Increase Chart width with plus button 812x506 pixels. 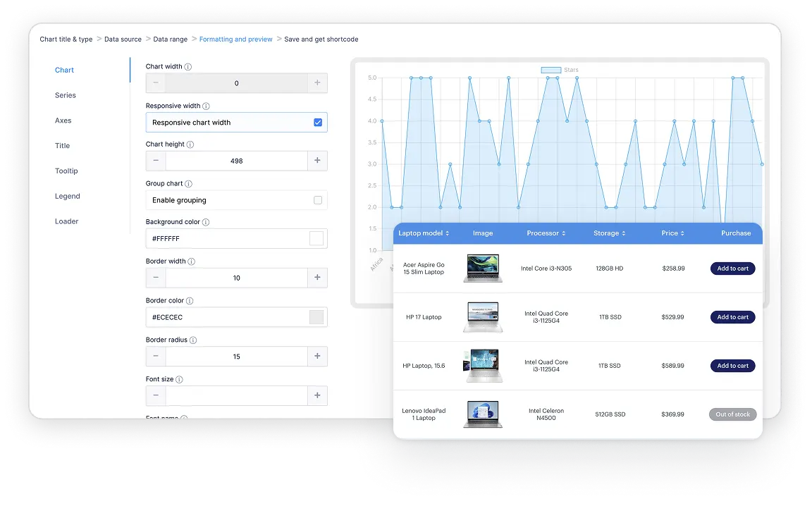coord(317,83)
